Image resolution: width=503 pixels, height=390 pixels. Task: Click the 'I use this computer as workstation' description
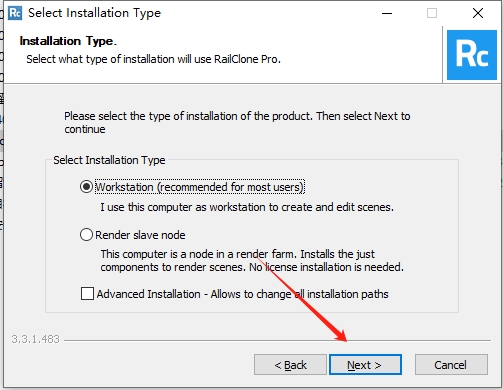[247, 207]
